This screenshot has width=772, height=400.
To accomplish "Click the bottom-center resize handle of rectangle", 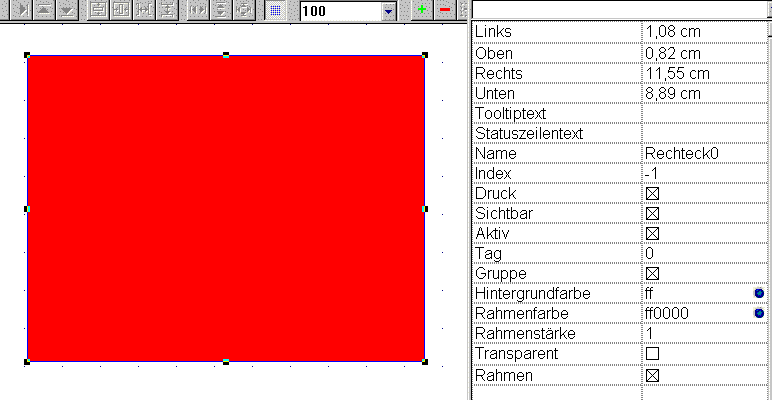I will (226, 362).
